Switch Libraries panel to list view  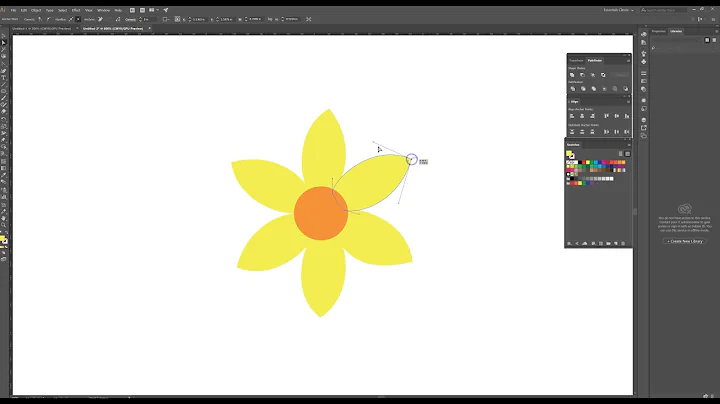pos(714,40)
